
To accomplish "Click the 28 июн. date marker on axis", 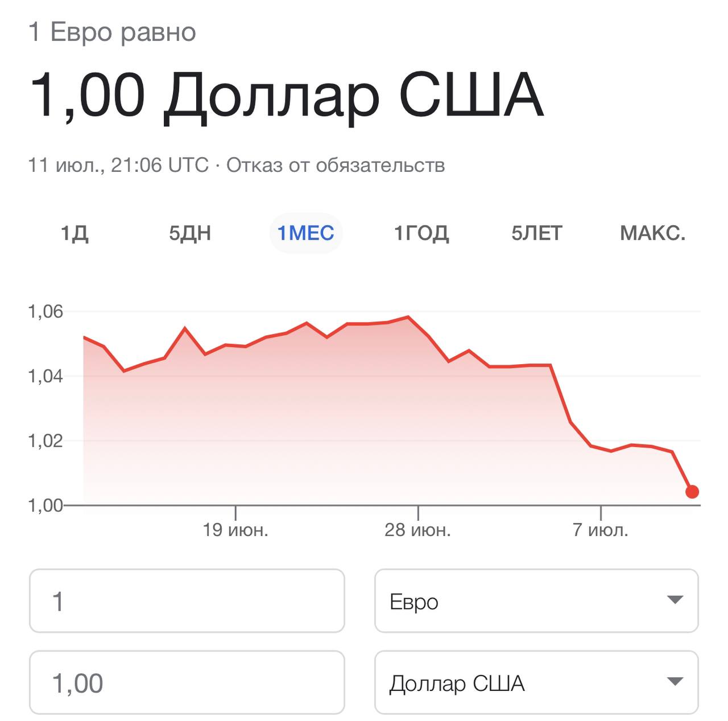I will [x=417, y=530].
